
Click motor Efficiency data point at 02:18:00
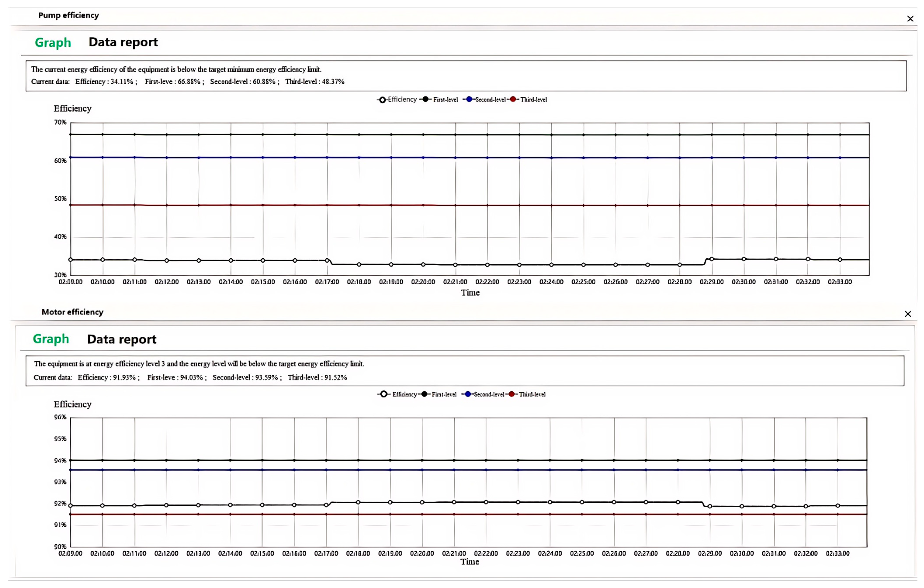coord(358,502)
